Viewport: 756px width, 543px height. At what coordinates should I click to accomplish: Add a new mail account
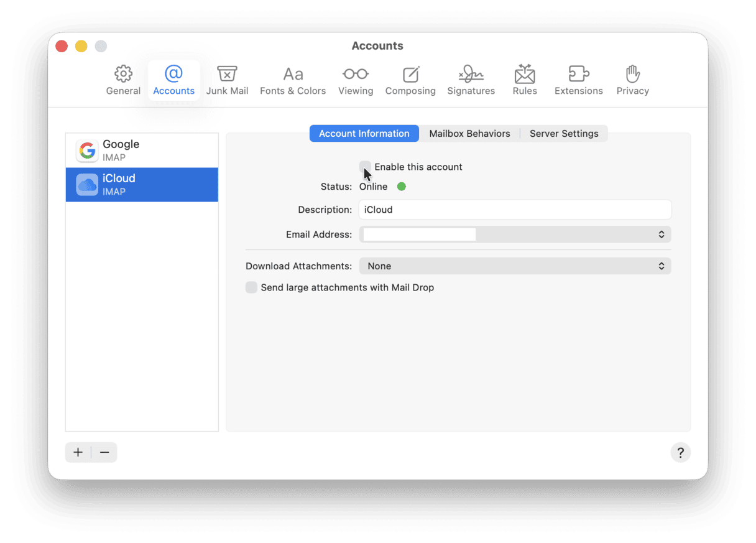78,452
